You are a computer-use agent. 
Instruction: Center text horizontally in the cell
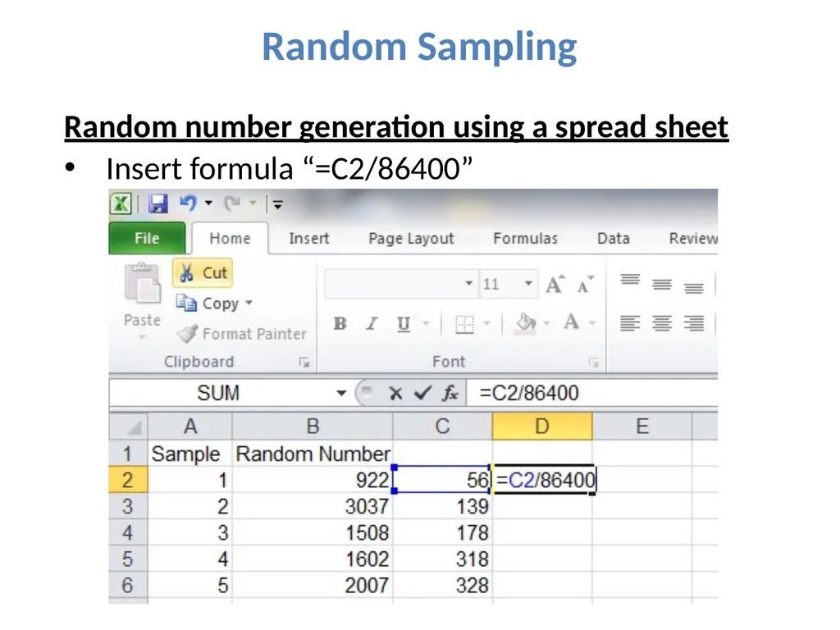coord(662,323)
